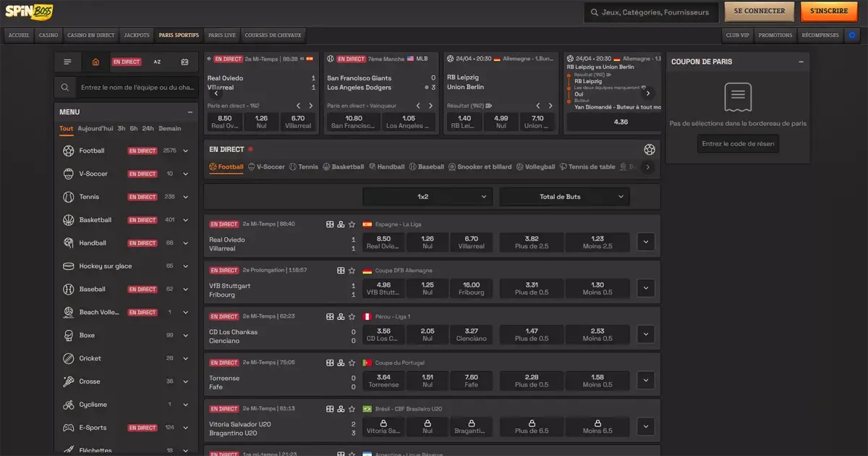
Task: Open statistics icon for VfB Stuttgart match
Action: pyautogui.click(x=341, y=271)
